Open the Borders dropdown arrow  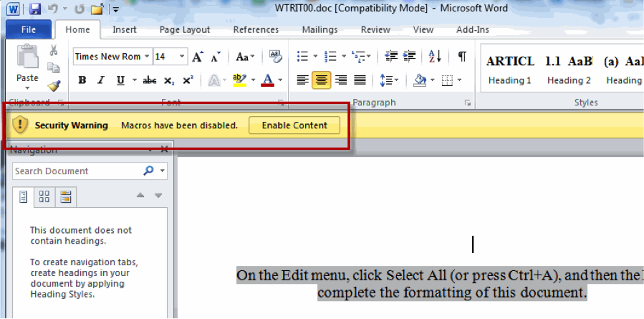pos(459,80)
